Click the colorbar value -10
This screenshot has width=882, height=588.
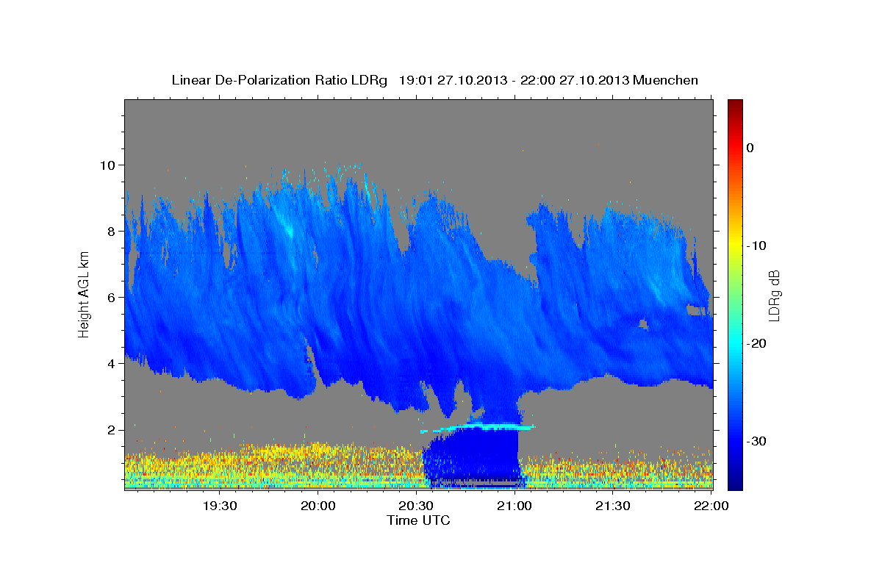[x=756, y=245]
